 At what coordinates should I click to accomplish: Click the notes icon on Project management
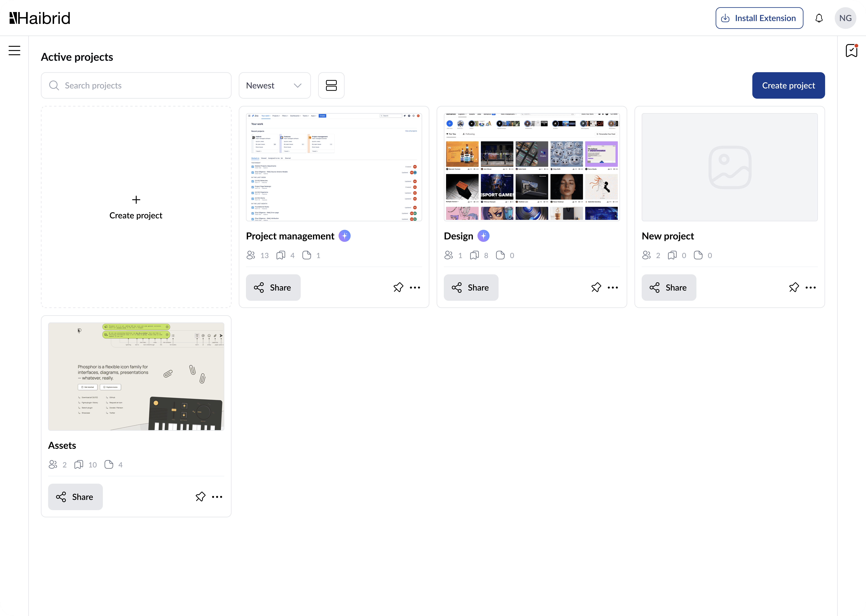[x=307, y=255]
